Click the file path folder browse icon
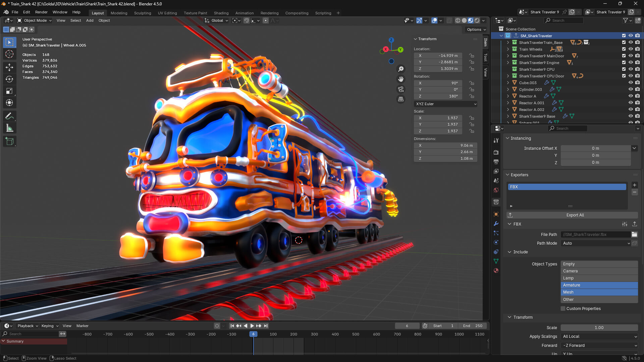Screen dimensions: 644x362 (634, 235)
